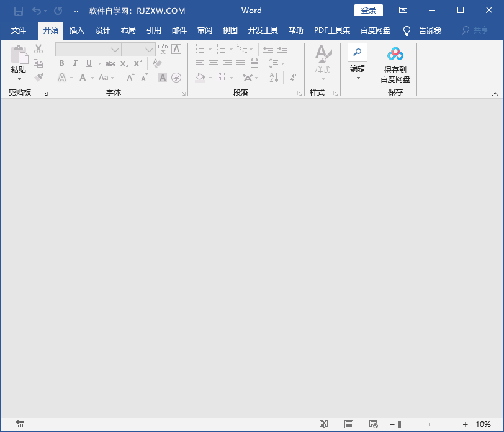Click the 登录 sign-in button
The height and width of the screenshot is (432, 504).
[368, 11]
